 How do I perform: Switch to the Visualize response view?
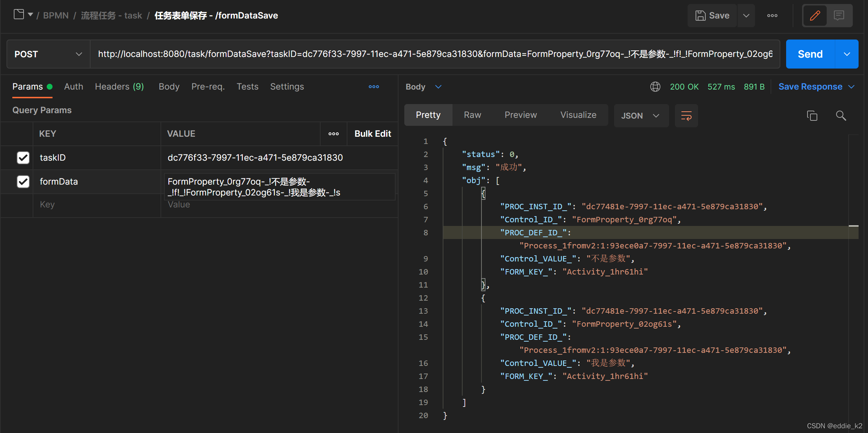coord(578,115)
